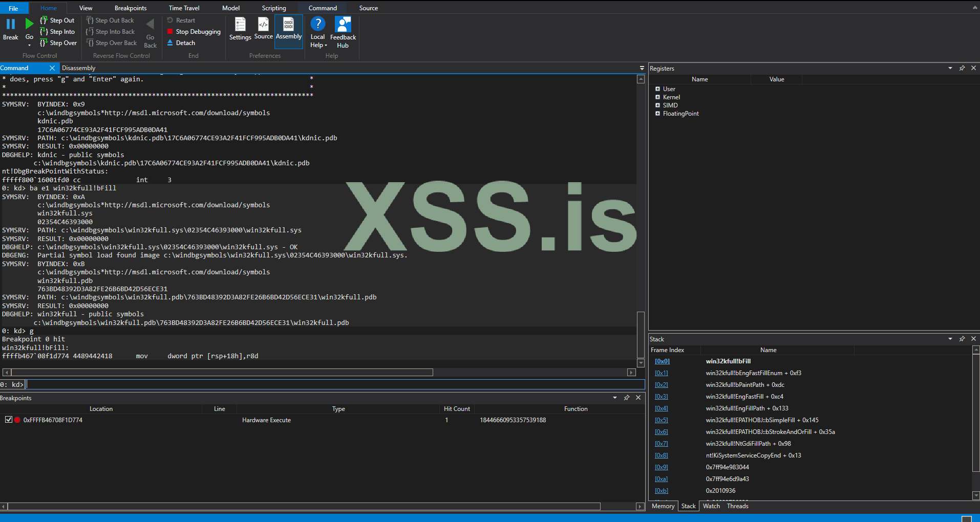
Task: Select the Source mode icon
Action: [x=263, y=25]
